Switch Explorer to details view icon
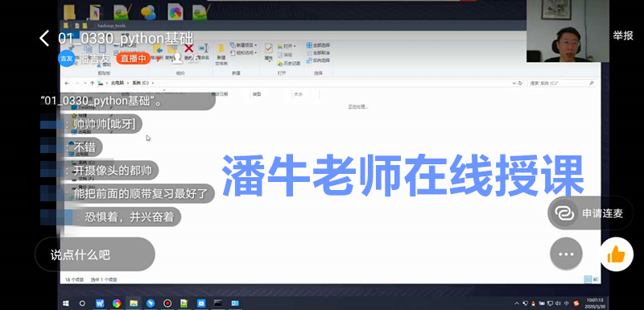 (588, 279)
